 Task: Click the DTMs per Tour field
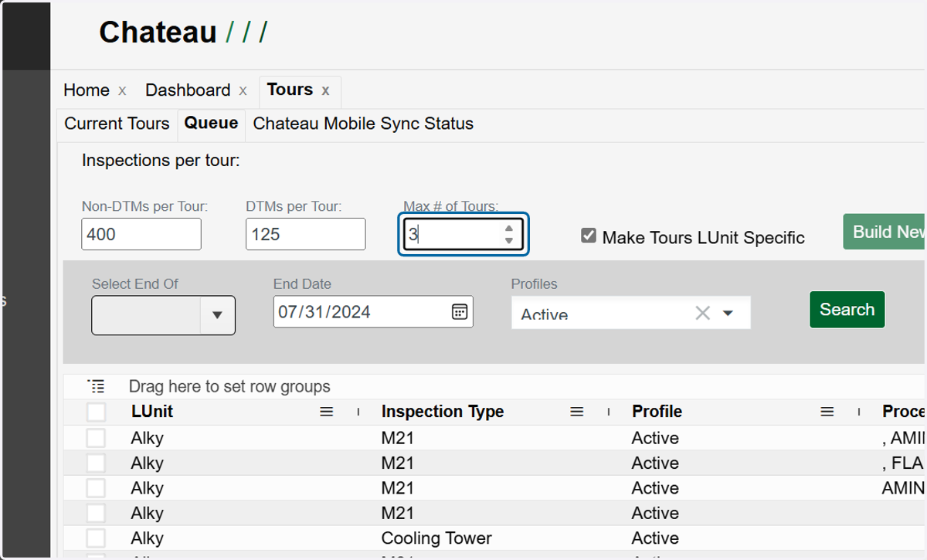click(306, 234)
